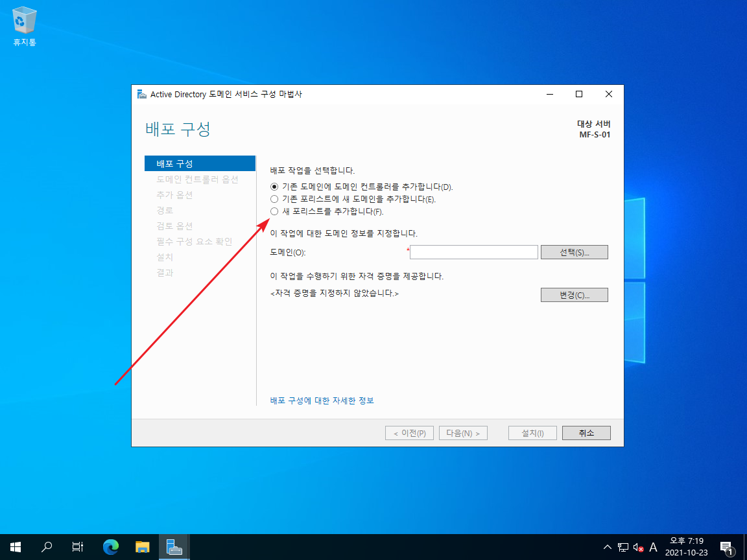Open the Windows Start menu
Viewport: 747px width, 560px height.
click(x=16, y=547)
